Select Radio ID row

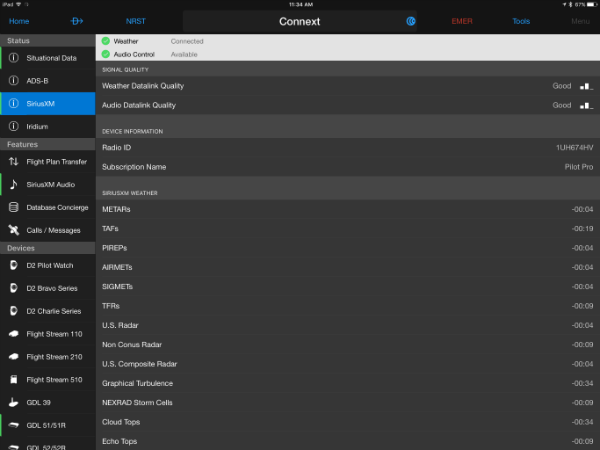[x=348, y=148]
